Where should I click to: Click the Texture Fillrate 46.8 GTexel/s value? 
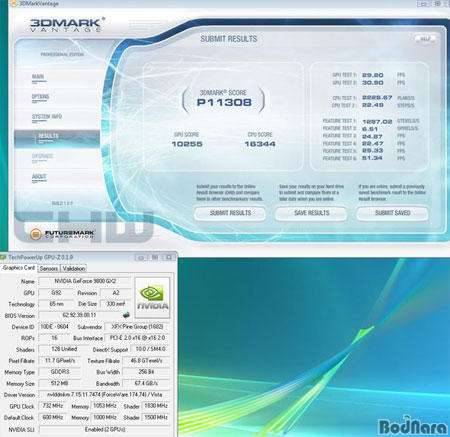pos(146,360)
